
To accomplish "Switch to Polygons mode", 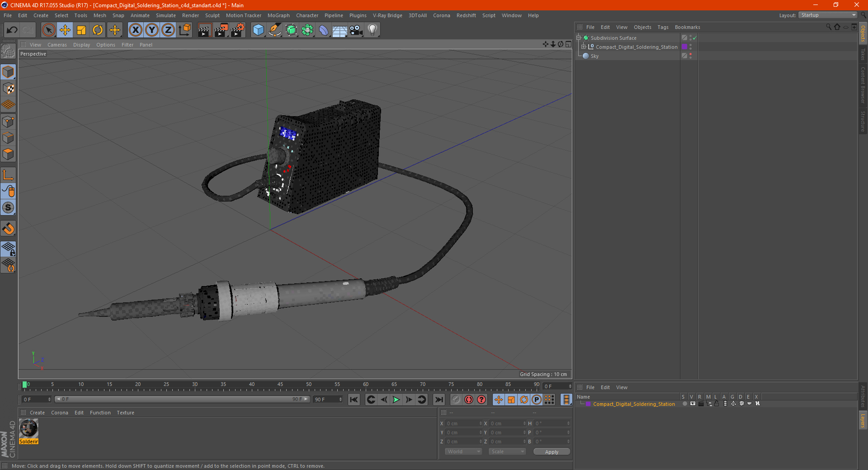I will (8, 154).
